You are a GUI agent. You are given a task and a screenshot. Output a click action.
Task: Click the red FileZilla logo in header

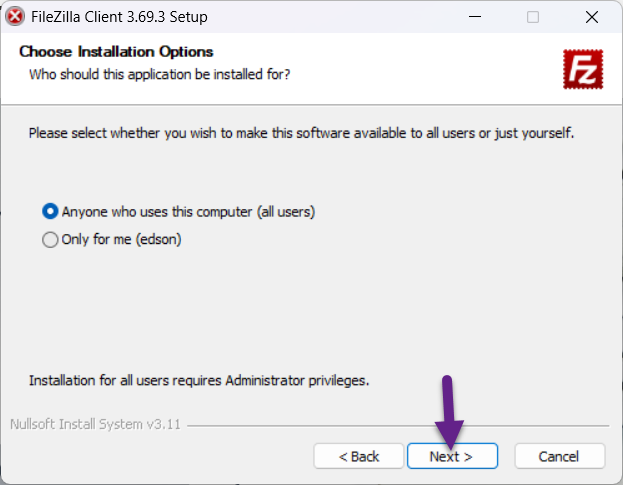pyautogui.click(x=580, y=69)
